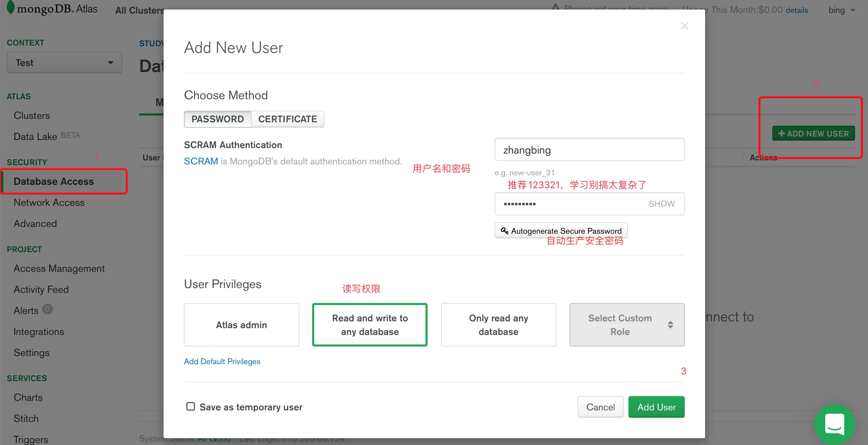This screenshot has height=445, width=868.
Task: Expand the Test context dropdown
Action: (x=64, y=63)
